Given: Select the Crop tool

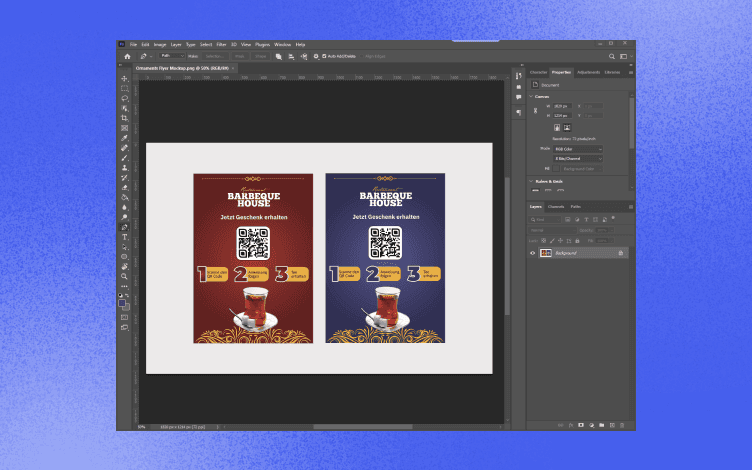Looking at the screenshot, I should (x=125, y=118).
